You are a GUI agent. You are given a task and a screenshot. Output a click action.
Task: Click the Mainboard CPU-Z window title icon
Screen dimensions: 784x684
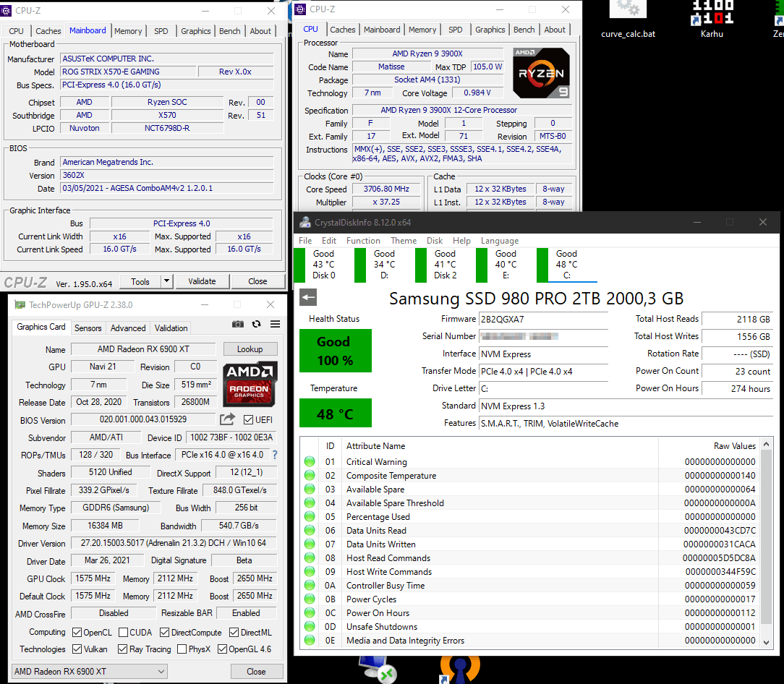6,10
